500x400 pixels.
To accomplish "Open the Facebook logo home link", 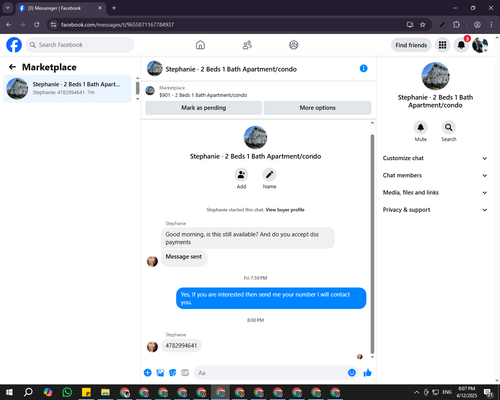I will point(14,45).
